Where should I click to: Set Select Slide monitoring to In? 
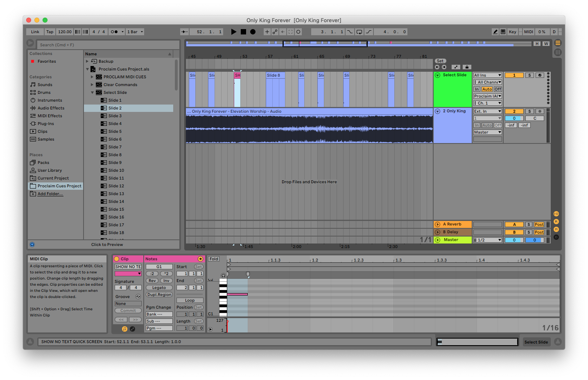pos(477,89)
